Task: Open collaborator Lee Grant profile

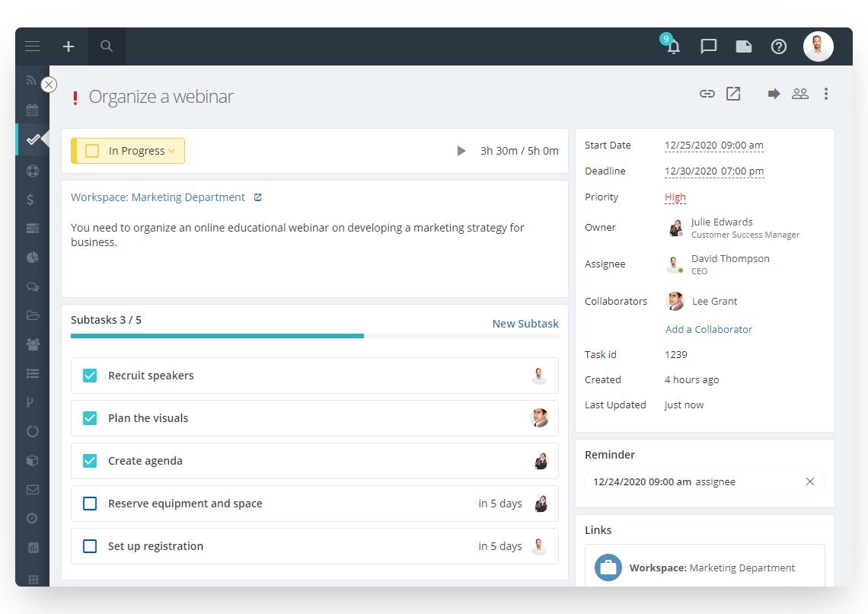Action: tap(714, 301)
